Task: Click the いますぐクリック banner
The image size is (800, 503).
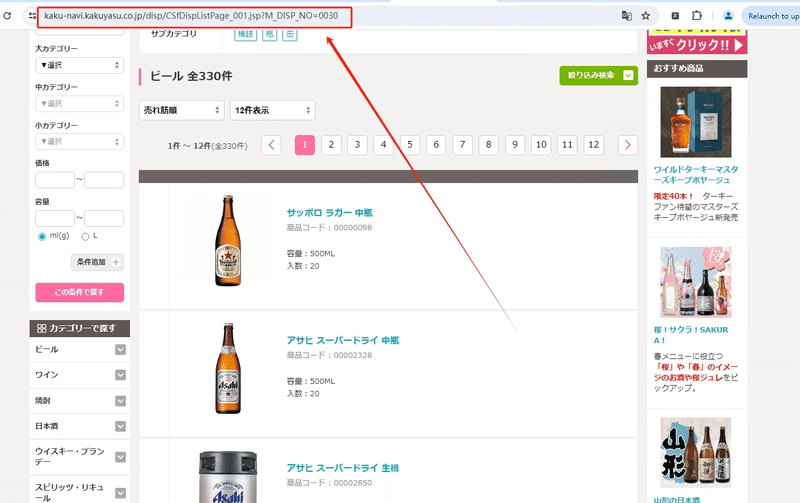Action: click(697, 42)
